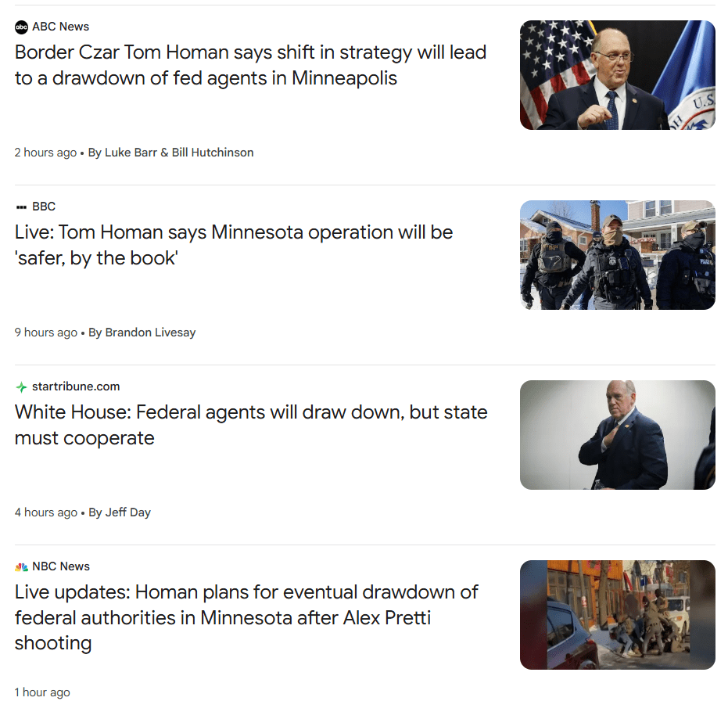Select the BBC source label
Viewport: 728px width, 719px height.
click(44, 207)
